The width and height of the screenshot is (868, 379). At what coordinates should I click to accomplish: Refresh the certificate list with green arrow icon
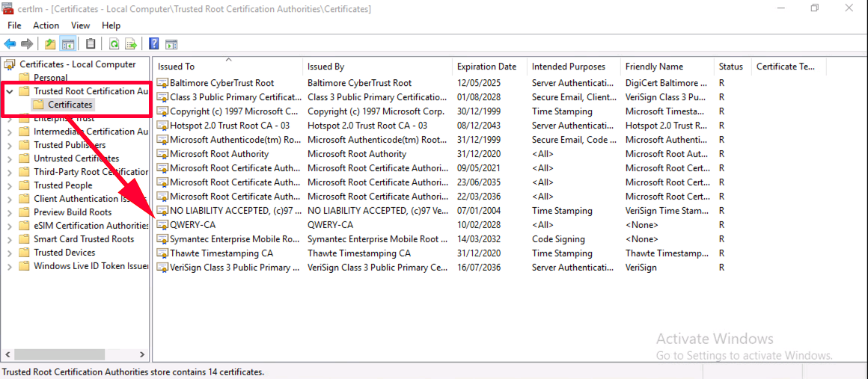(x=114, y=43)
